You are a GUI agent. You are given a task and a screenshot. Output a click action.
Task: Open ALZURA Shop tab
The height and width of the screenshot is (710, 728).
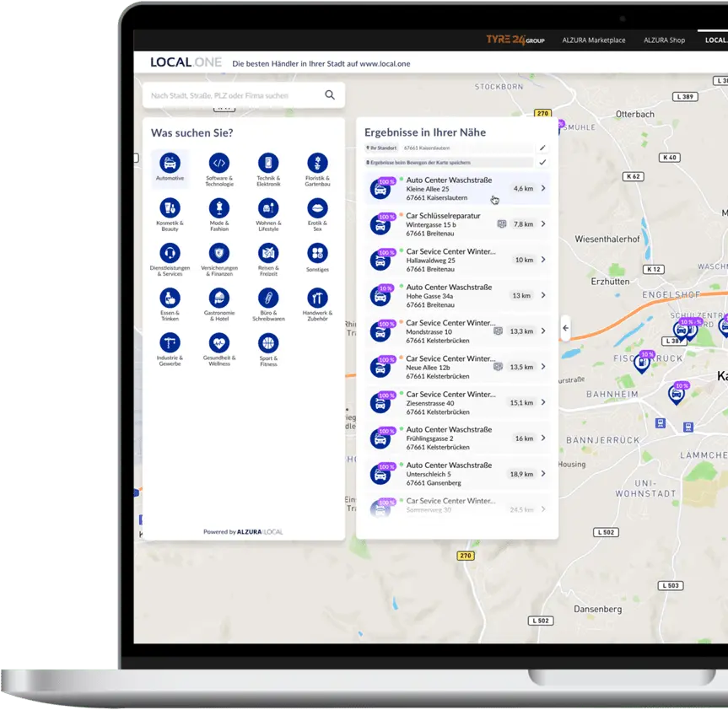coord(664,40)
